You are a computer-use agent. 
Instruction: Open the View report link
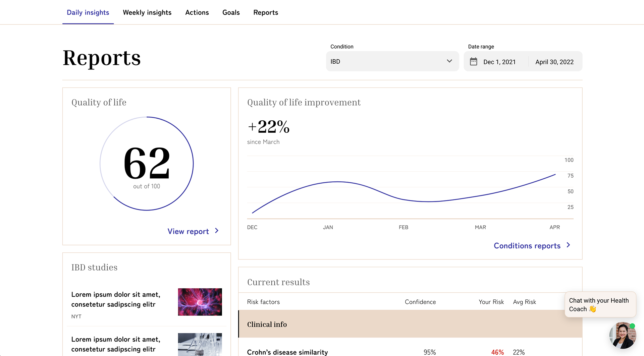tap(188, 231)
